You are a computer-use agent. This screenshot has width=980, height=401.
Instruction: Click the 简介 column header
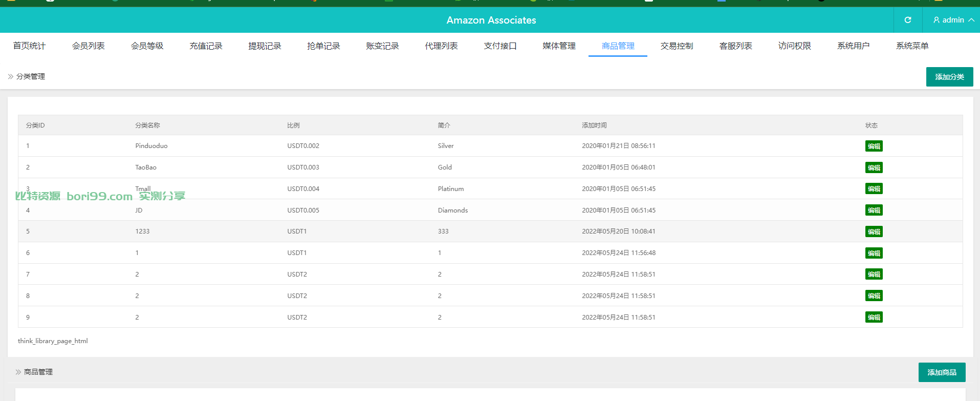pyautogui.click(x=444, y=125)
